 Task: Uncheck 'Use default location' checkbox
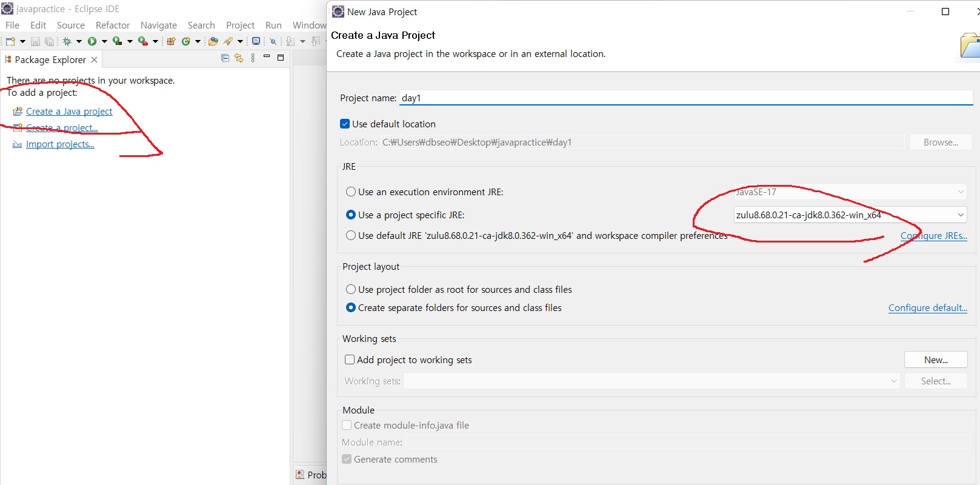pyautogui.click(x=345, y=124)
